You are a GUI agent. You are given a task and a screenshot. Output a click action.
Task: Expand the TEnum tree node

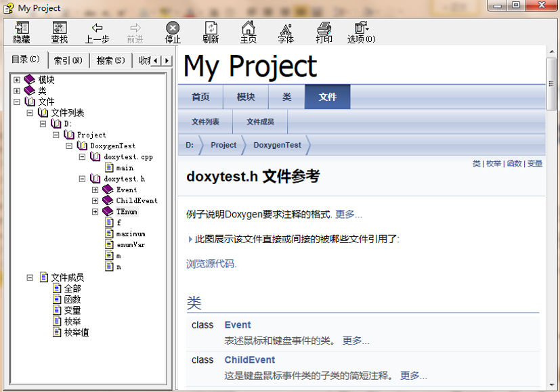coord(95,212)
